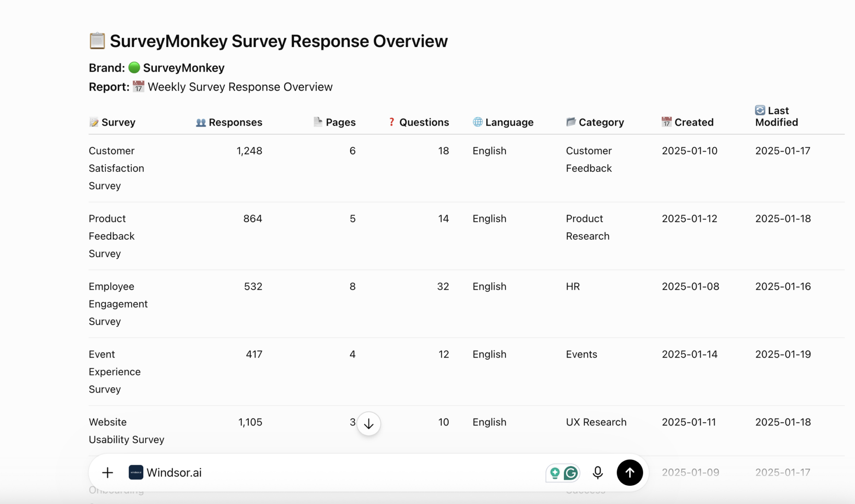The width and height of the screenshot is (855, 504).
Task: Click the UX Research category cell
Action: point(596,422)
